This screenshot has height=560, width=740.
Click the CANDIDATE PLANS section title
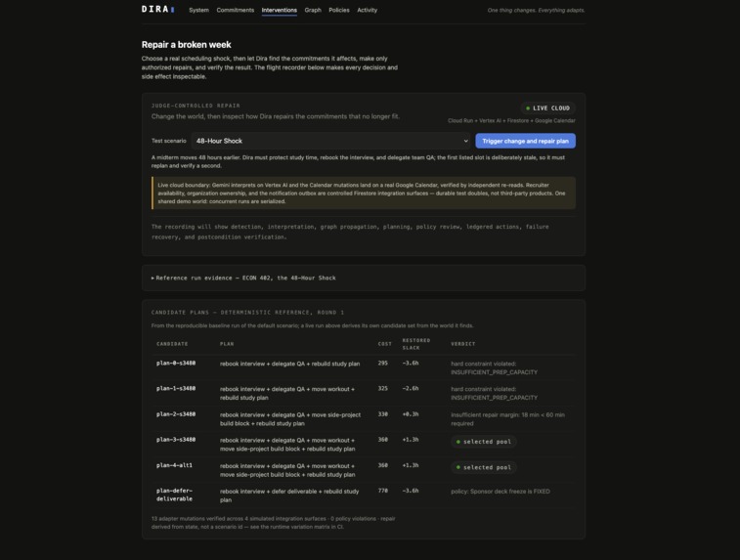click(x=247, y=313)
